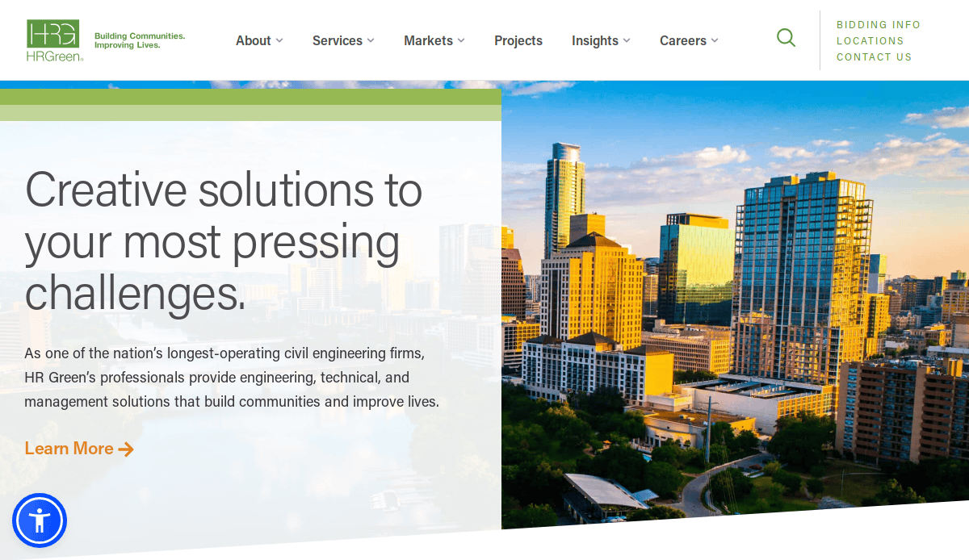
Task: Open the search magnifier icon
Action: click(786, 38)
